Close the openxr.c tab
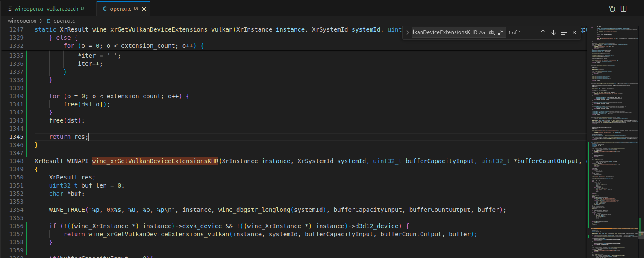The image size is (644, 258). coord(144,9)
